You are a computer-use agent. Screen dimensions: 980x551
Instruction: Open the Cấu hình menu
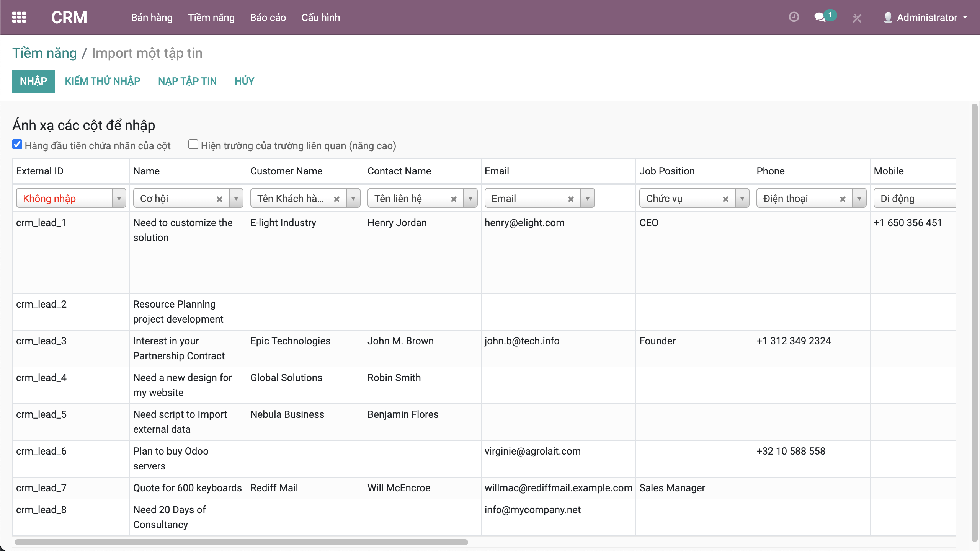[320, 18]
